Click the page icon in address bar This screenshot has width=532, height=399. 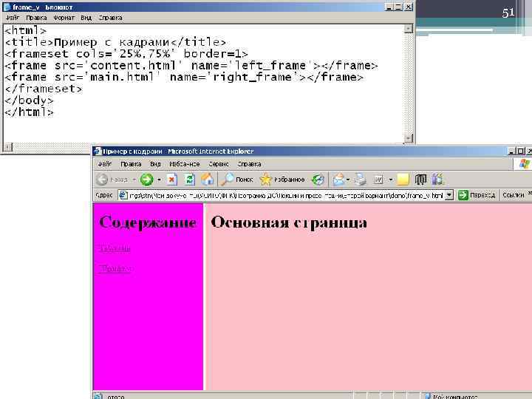123,195
